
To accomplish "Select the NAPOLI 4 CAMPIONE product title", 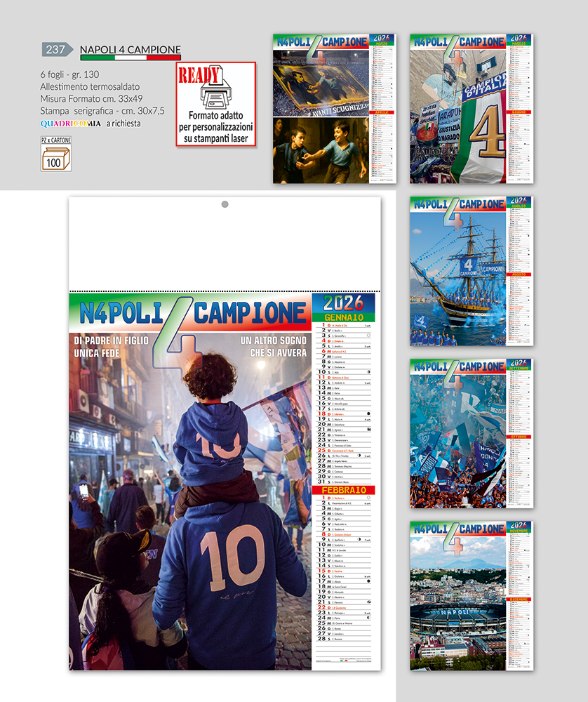I will pyautogui.click(x=131, y=50).
